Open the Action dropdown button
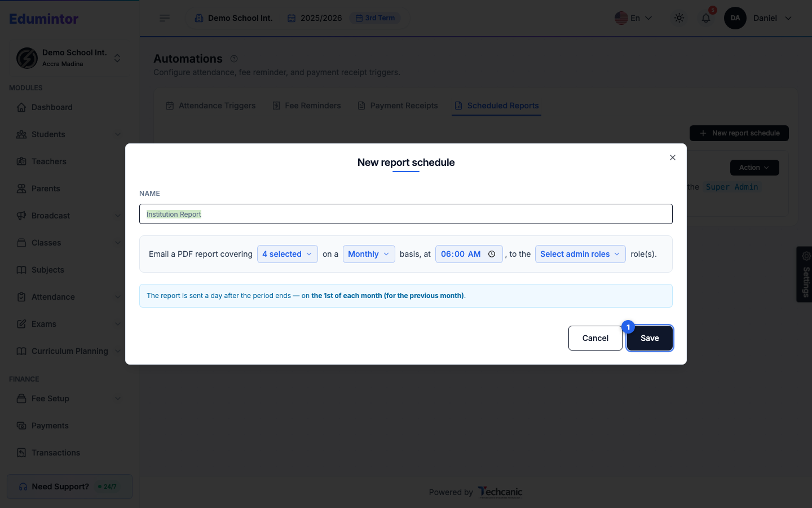812x508 pixels. coord(754,168)
